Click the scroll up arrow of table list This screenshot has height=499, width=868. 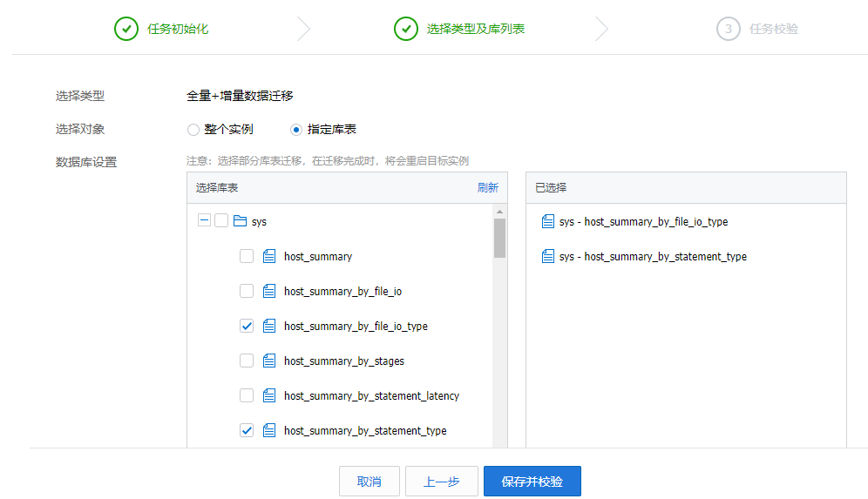point(500,212)
